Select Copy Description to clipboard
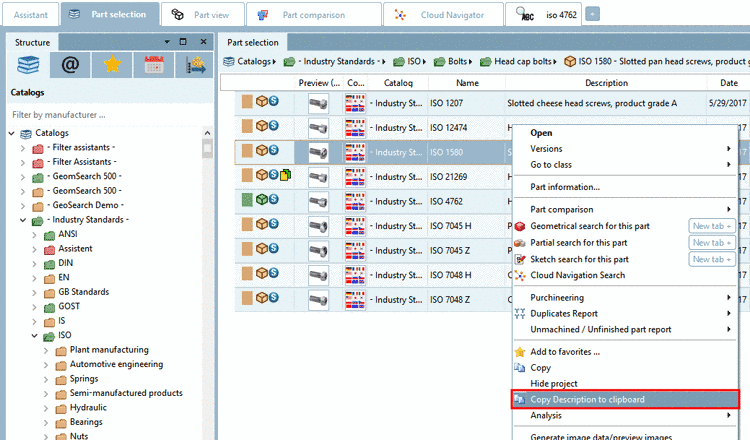The height and width of the screenshot is (440, 750). (625, 399)
